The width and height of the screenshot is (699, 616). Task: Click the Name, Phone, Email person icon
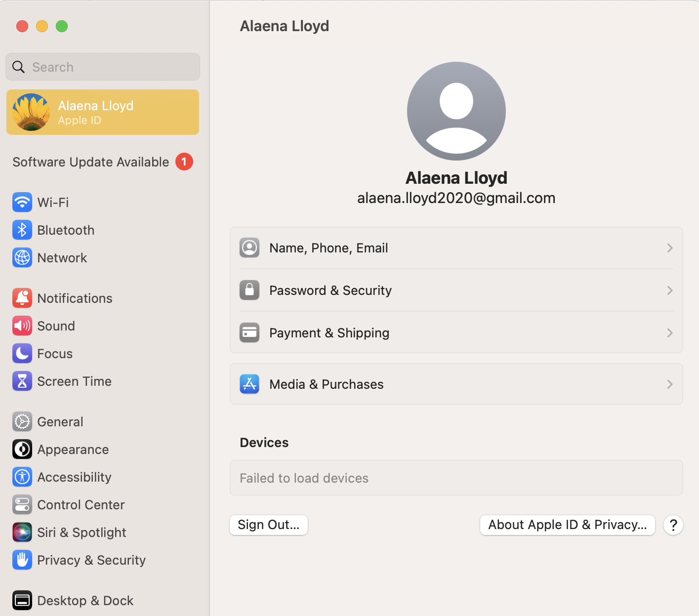[249, 248]
